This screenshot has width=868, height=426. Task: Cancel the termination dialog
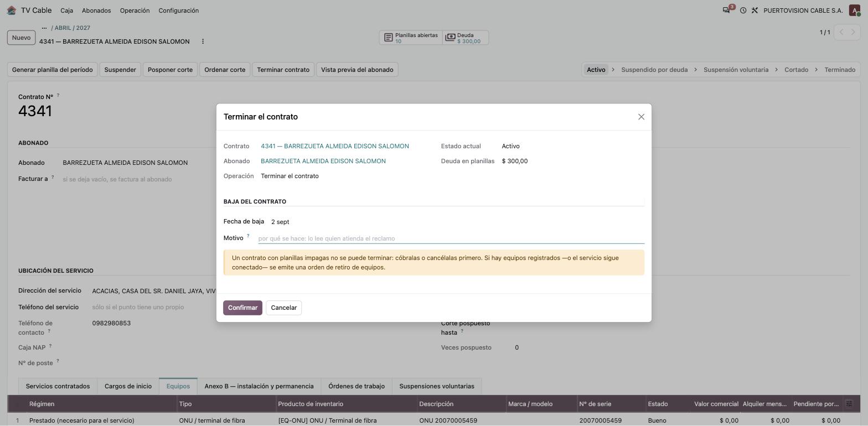tap(284, 308)
